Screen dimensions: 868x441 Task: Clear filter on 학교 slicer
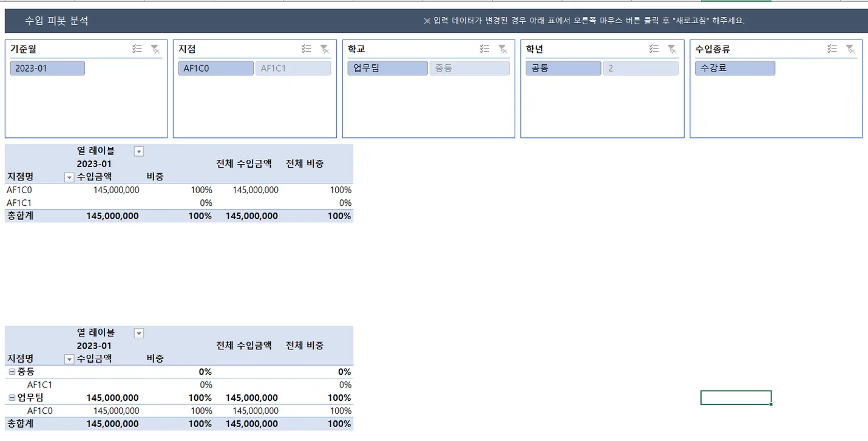point(503,49)
